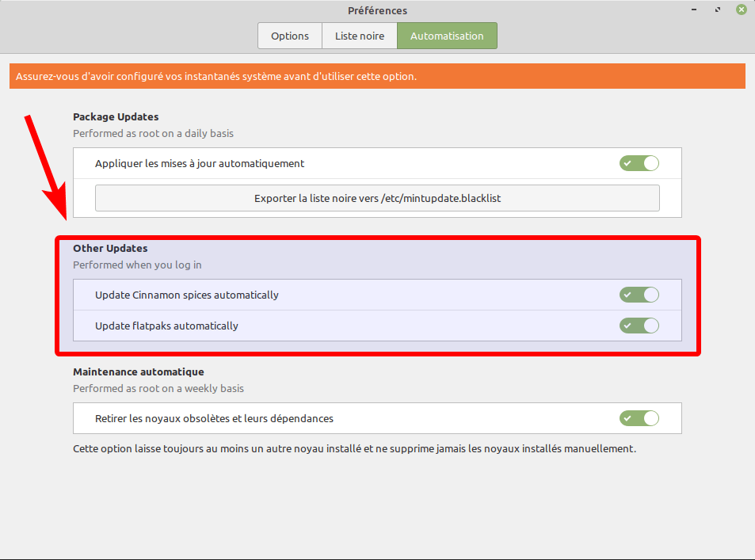Viewport: 755px width, 560px height.
Task: Click Exporter la liste noire vers /etc/mintupdate.blacklist
Action: [x=377, y=198]
